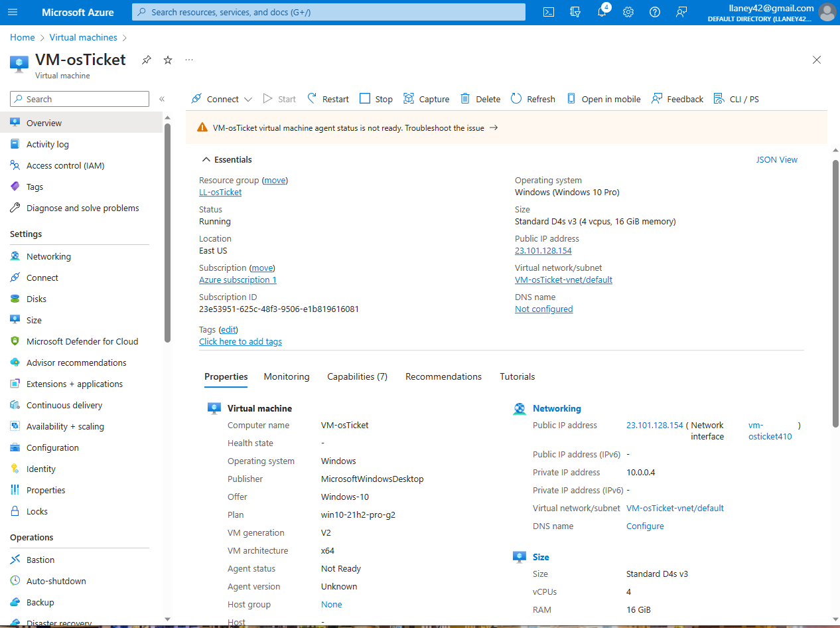This screenshot has width=840, height=628.
Task: Open the Azure portal hamburger menu
Action: [13, 11]
